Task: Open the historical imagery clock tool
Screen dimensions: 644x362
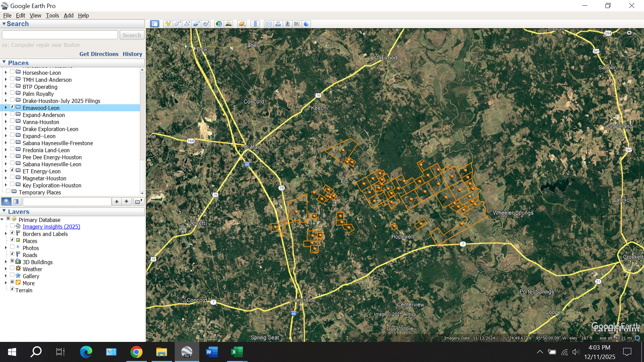Action: coord(219,24)
